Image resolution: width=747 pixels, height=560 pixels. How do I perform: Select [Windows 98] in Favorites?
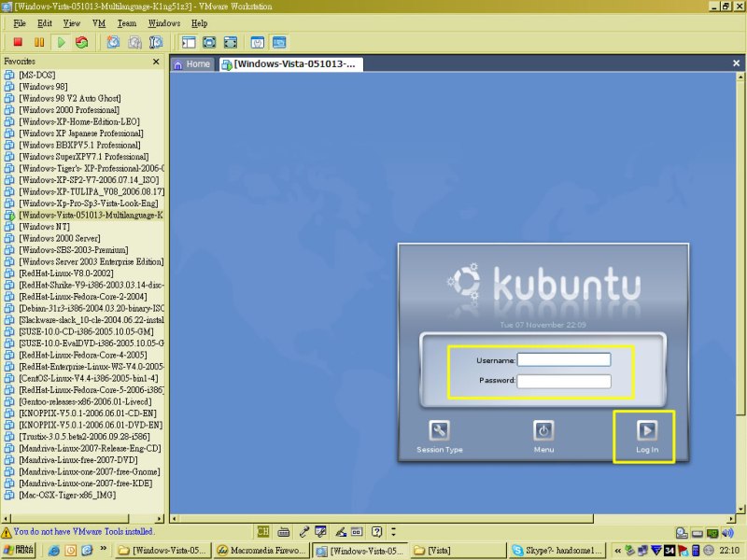coord(43,87)
